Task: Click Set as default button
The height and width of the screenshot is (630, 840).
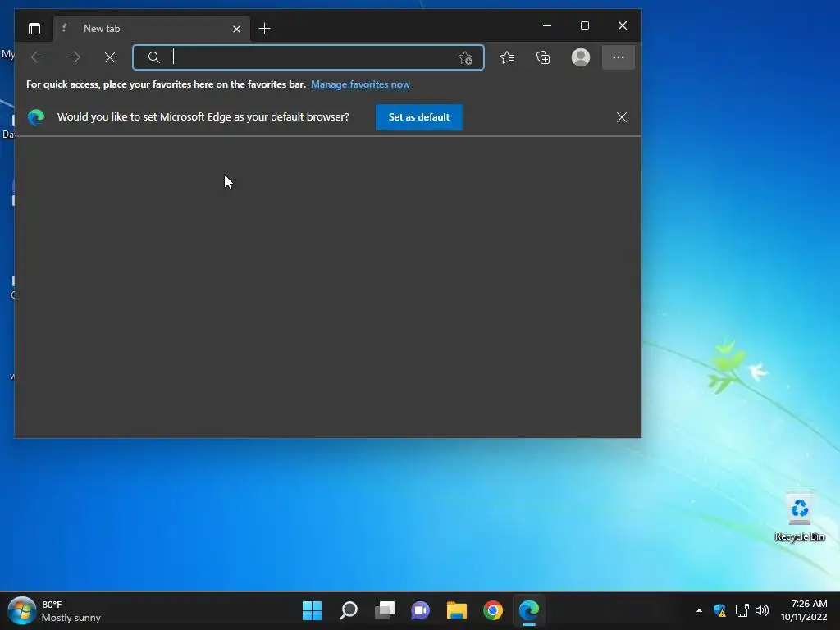Action: pos(419,117)
